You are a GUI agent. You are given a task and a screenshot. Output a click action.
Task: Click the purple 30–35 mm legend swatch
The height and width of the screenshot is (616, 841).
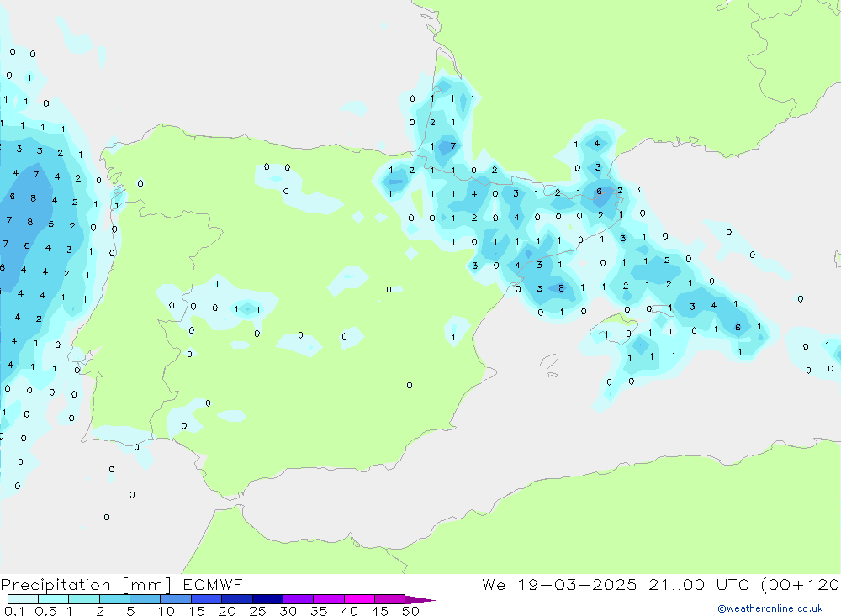[298, 600]
